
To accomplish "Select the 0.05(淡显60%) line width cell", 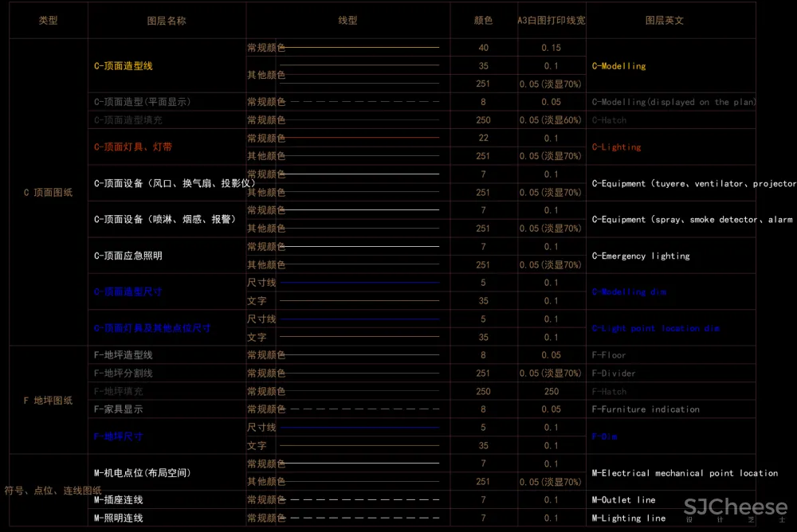I will 552,120.
